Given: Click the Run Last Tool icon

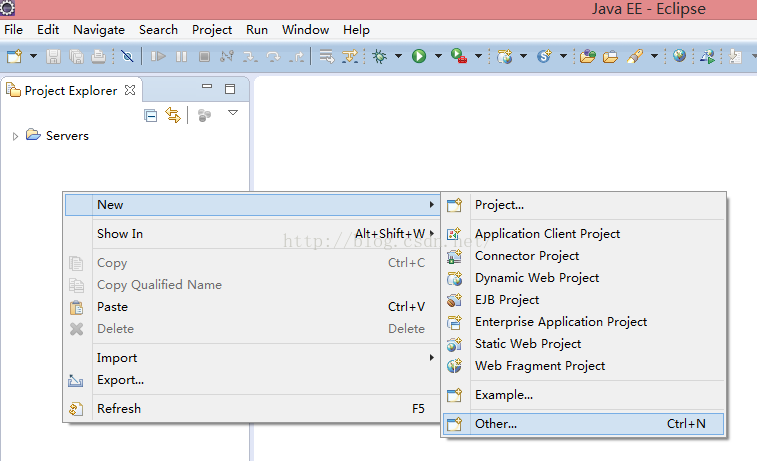Looking at the screenshot, I should click(x=459, y=56).
